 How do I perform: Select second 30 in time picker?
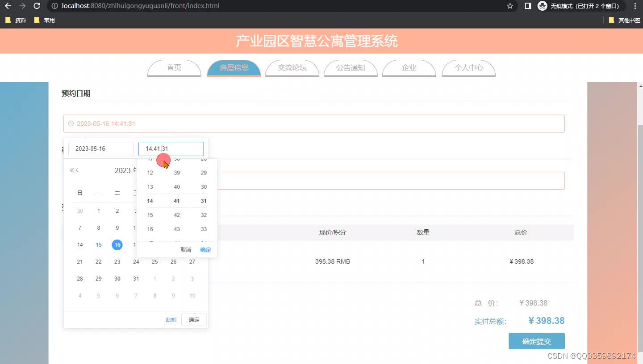pos(204,187)
